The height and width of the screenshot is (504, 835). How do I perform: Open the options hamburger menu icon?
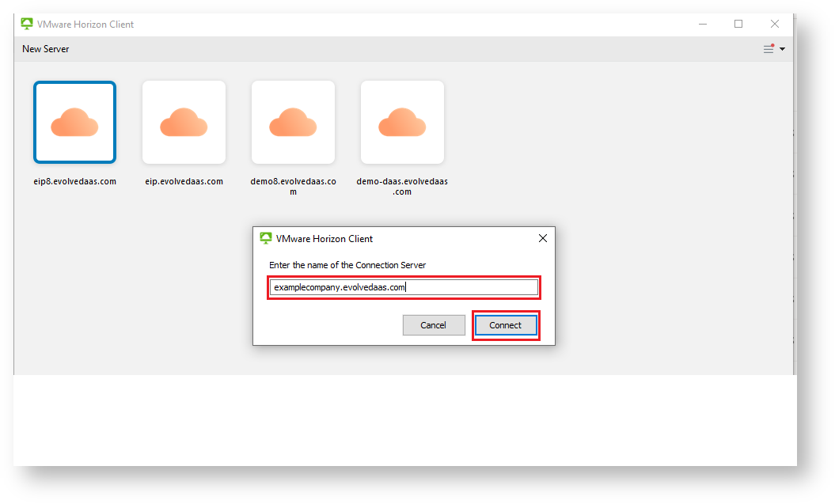click(769, 49)
